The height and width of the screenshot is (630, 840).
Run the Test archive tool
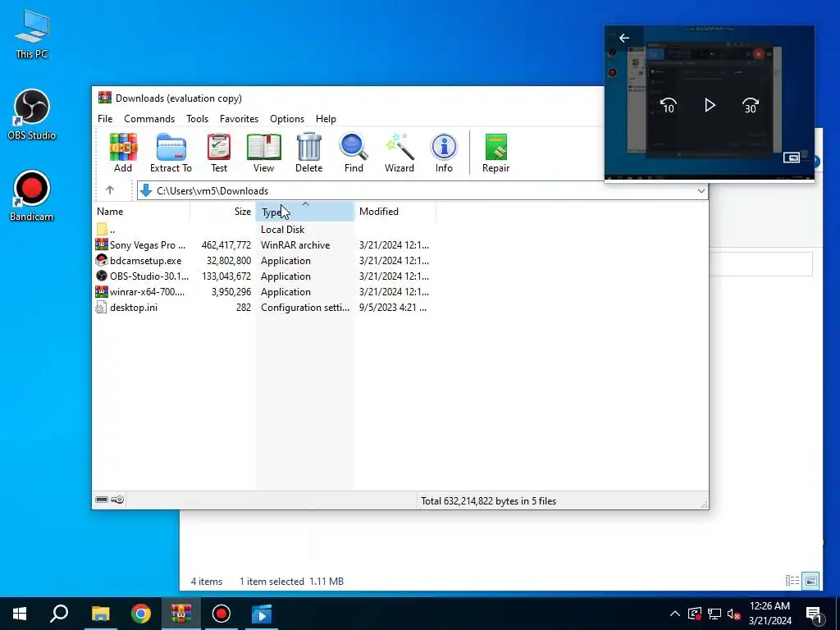coord(219,153)
